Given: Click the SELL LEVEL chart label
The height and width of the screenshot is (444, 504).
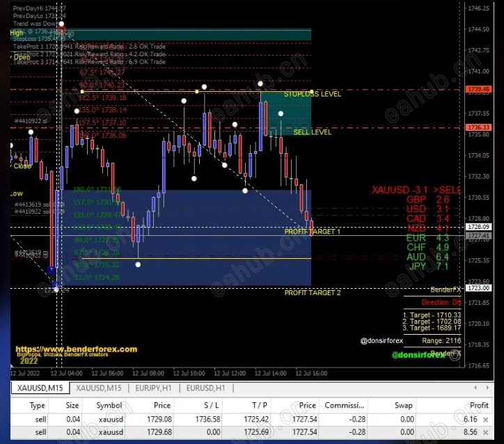Looking at the screenshot, I should [x=313, y=132].
